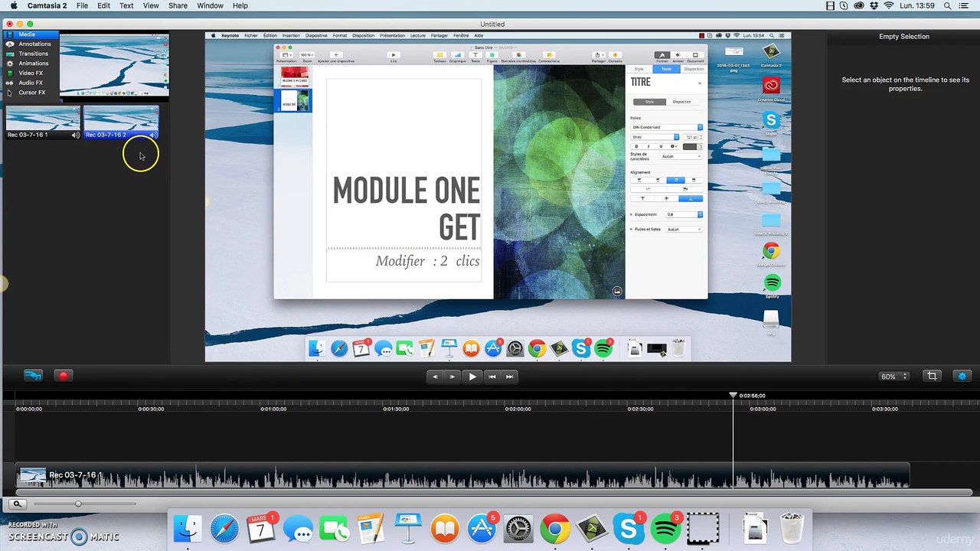Viewport: 980px width, 551px height.
Task: Launch Google Chrome from the bottom Dock
Action: point(555,529)
